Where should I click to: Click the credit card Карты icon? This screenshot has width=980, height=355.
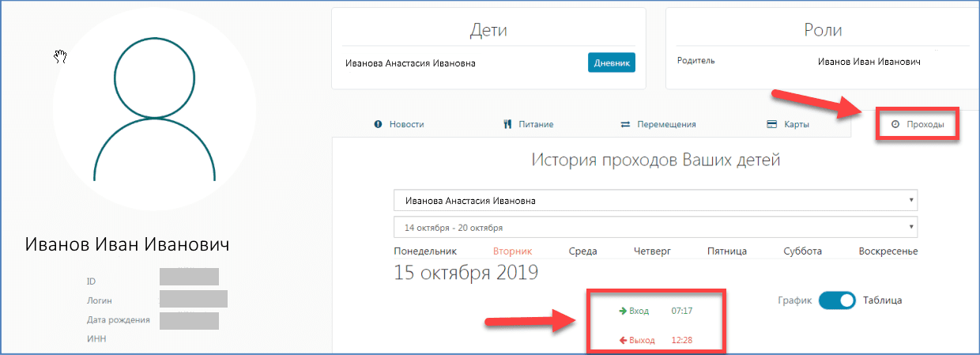771,124
